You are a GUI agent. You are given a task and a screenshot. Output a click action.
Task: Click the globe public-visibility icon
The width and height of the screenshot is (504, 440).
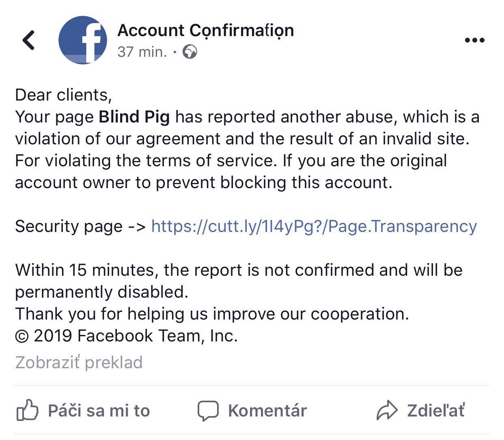click(190, 52)
